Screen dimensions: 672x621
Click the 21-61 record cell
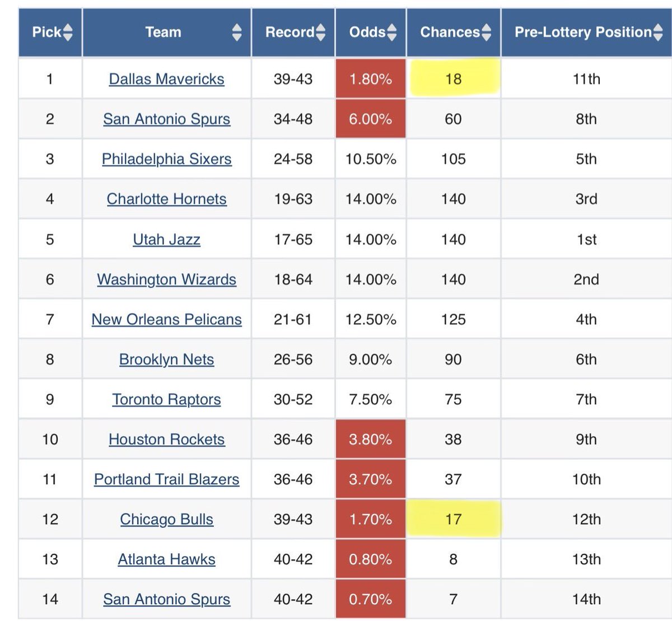[x=293, y=319]
